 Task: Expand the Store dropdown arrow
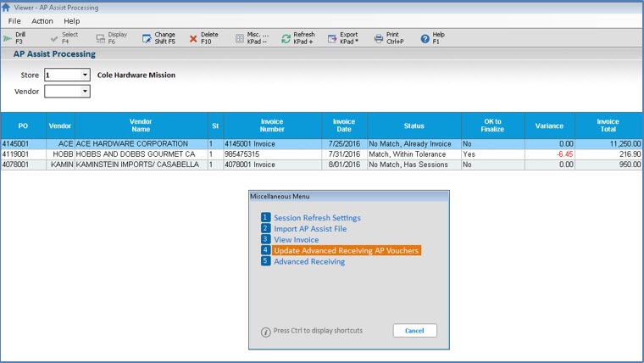(85, 75)
